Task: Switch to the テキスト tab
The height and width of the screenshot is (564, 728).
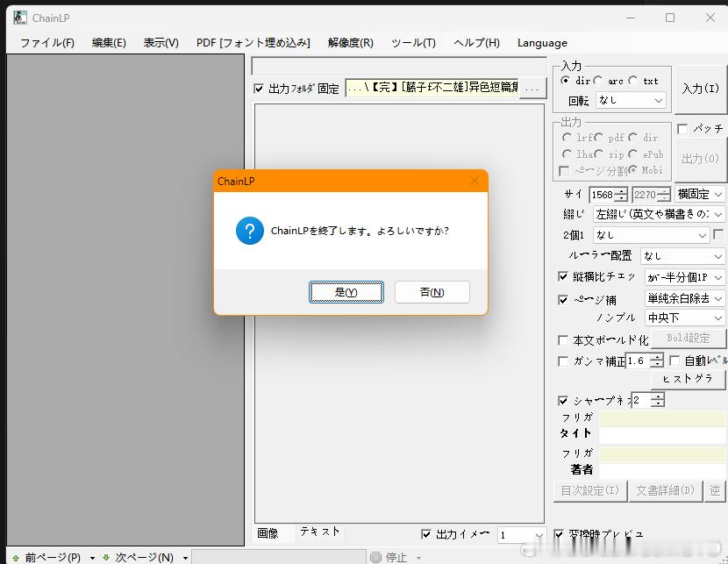Action: (x=320, y=532)
